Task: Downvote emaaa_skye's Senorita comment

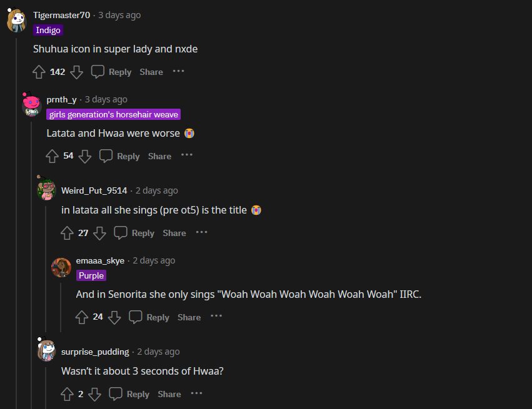Action: [114, 317]
